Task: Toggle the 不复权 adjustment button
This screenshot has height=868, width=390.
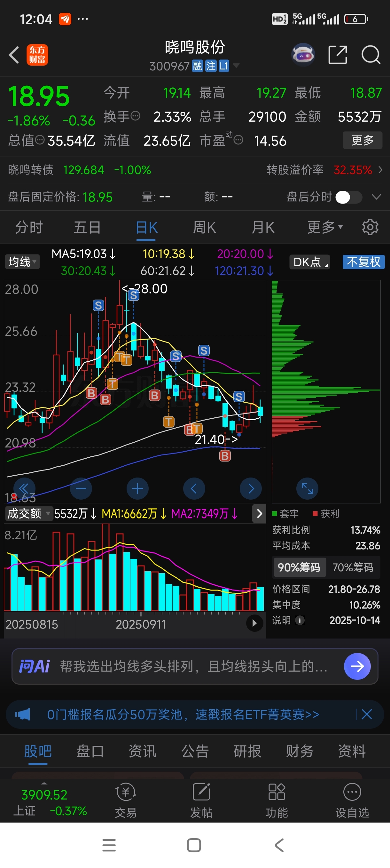Action: [363, 262]
